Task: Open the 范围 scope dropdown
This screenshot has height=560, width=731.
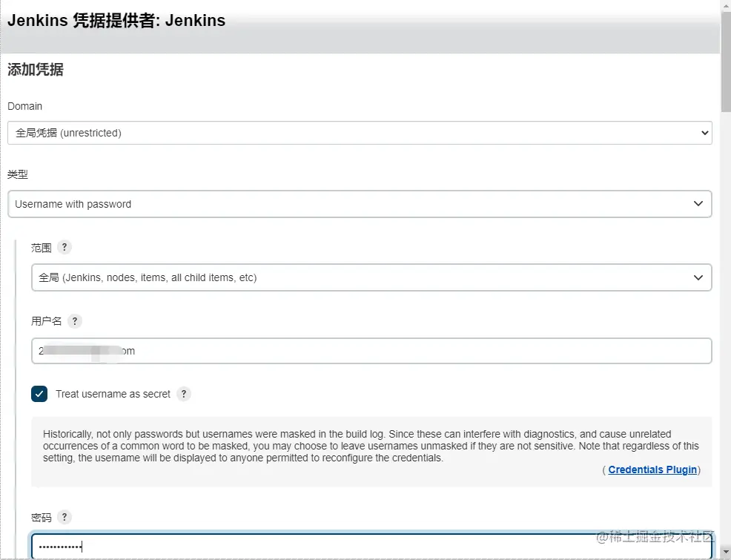Action: [x=371, y=277]
